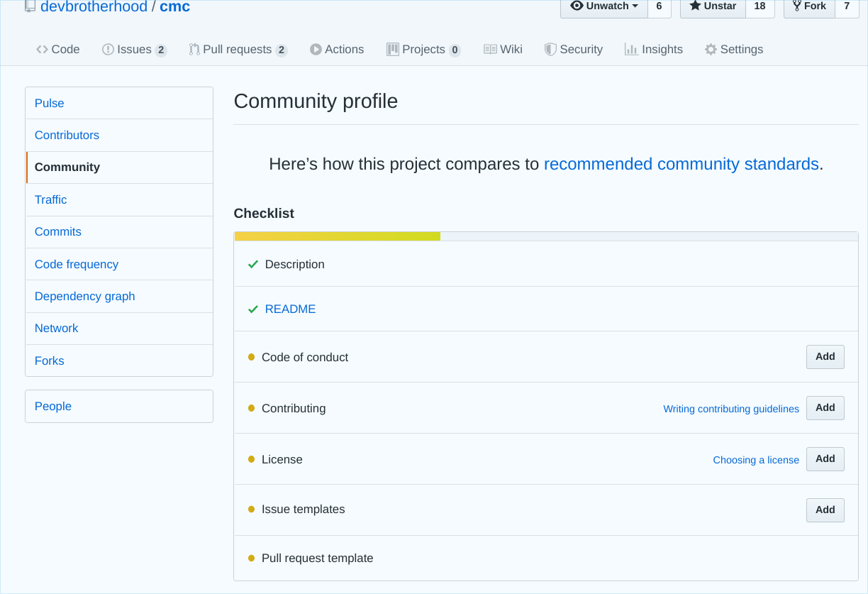868x594 pixels.
Task: Click the Insights bar-graph icon
Action: [x=631, y=50]
